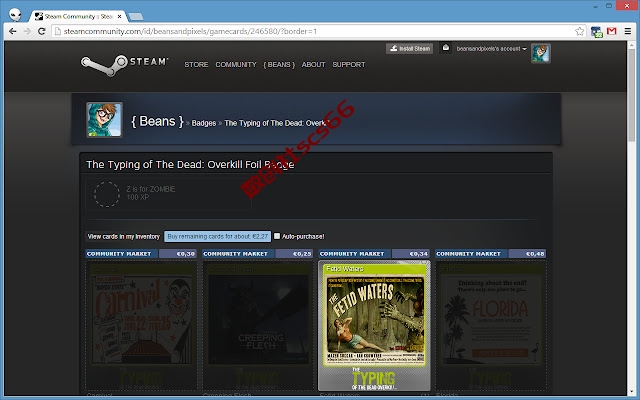Click the Foil Badge page heading
The width and height of the screenshot is (640, 400).
(190, 164)
